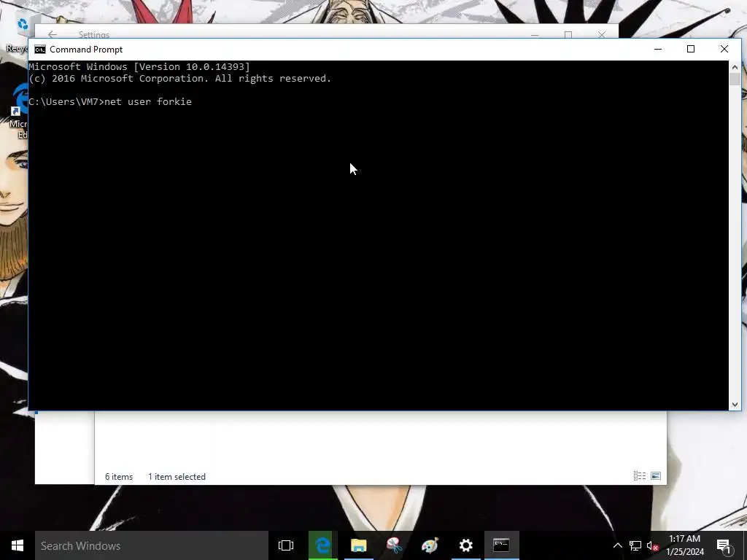Click the Command Prompt scrollbar thumb
This screenshot has width=747, height=560.
pos(735,79)
